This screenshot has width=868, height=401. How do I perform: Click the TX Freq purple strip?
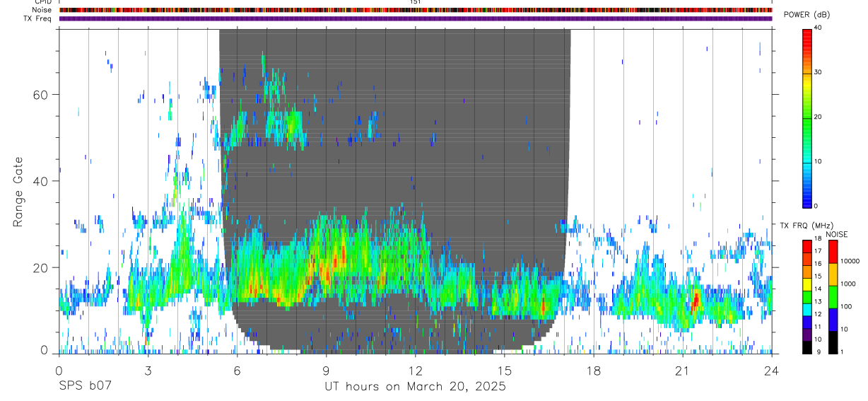(416, 18)
